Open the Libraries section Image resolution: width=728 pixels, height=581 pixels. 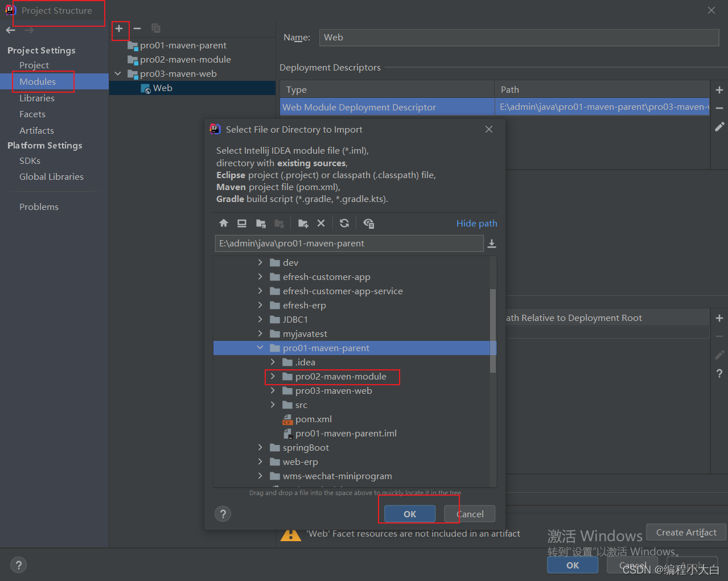37,98
